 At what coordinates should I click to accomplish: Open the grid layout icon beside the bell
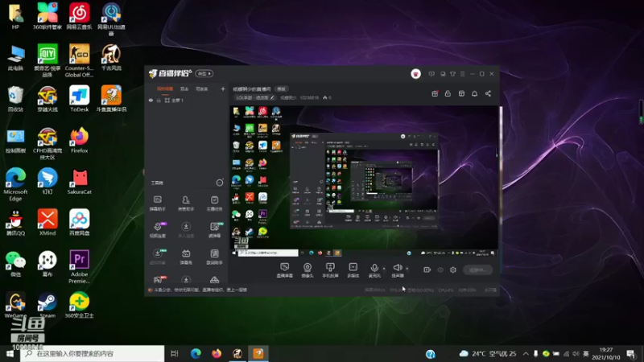(461, 93)
